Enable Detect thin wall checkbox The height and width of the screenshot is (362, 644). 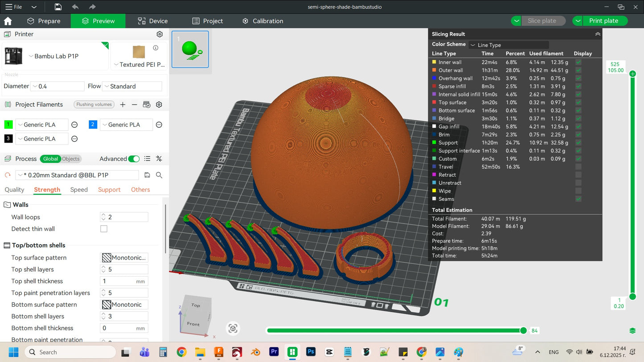[103, 228]
